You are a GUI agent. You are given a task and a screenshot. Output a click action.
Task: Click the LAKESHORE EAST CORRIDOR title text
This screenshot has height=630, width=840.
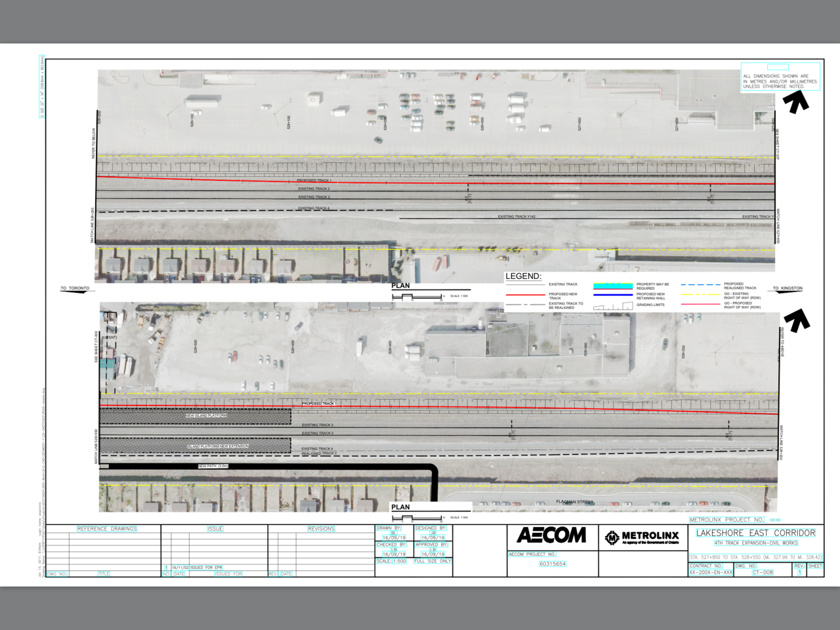[755, 533]
